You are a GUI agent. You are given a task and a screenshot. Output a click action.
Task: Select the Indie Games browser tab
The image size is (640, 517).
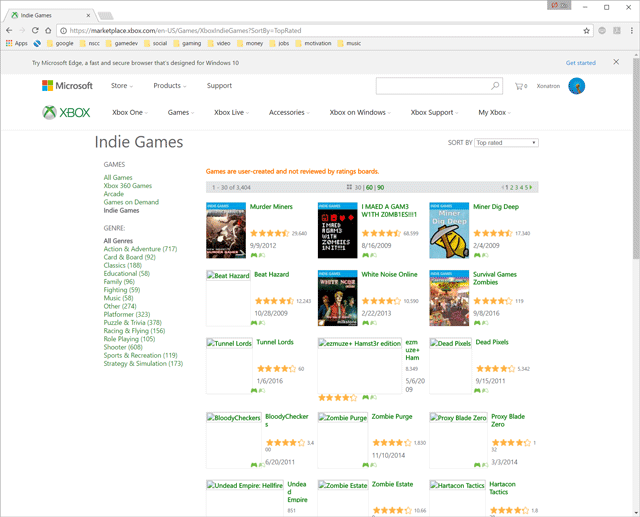[51, 15]
